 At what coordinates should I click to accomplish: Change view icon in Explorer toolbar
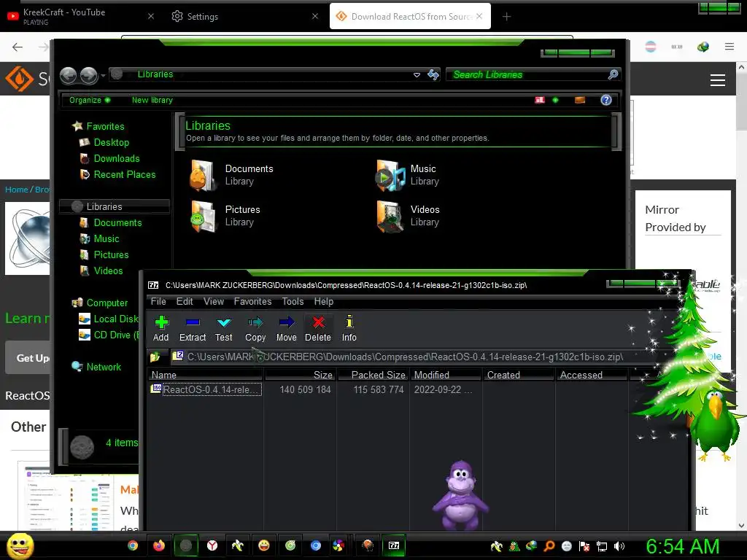540,100
